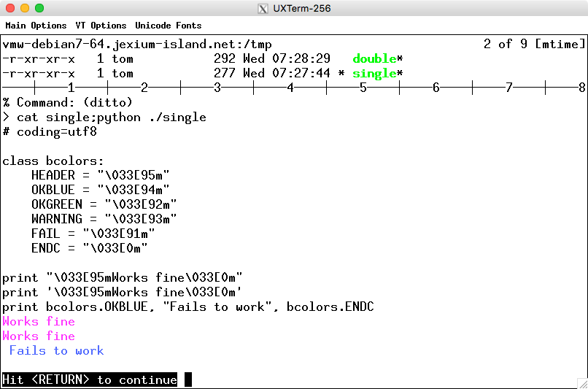This screenshot has width=588, height=389.
Task: Click the OKBLUE = "\033[94m" line
Action: click(101, 190)
